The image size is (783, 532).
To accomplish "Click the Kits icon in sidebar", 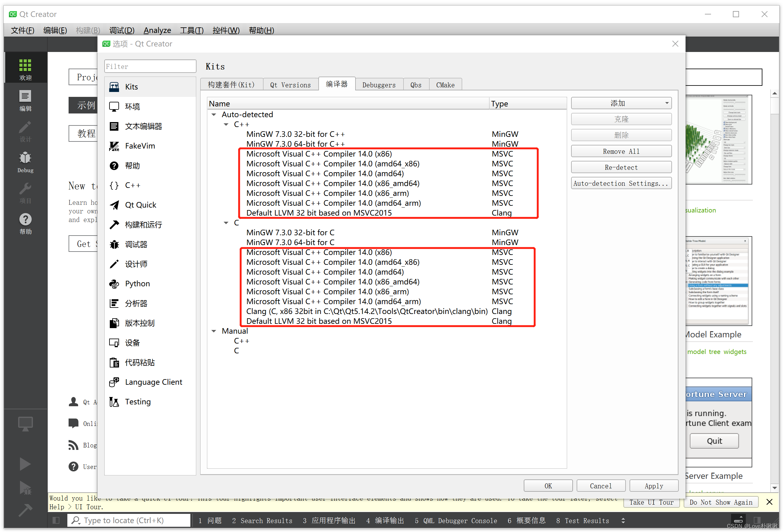I will [x=115, y=86].
